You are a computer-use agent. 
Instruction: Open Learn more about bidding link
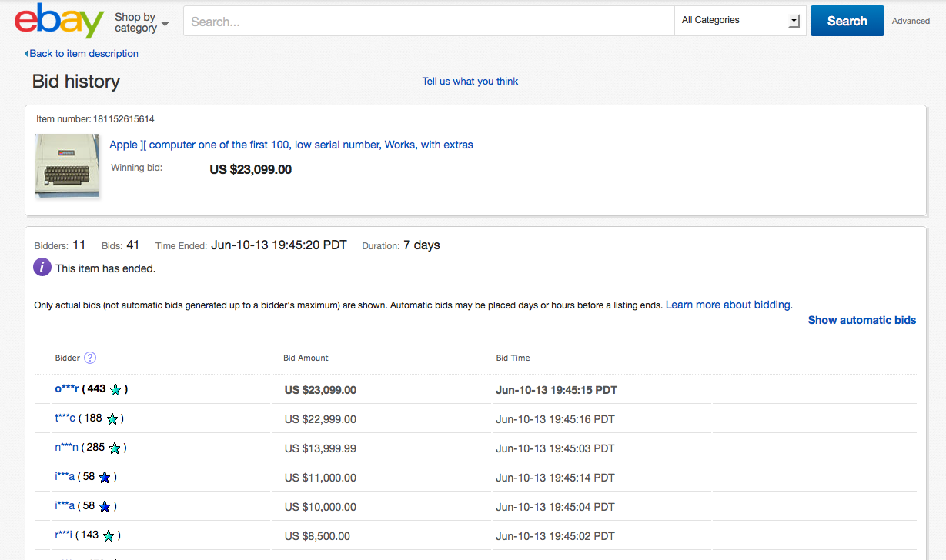(x=727, y=305)
